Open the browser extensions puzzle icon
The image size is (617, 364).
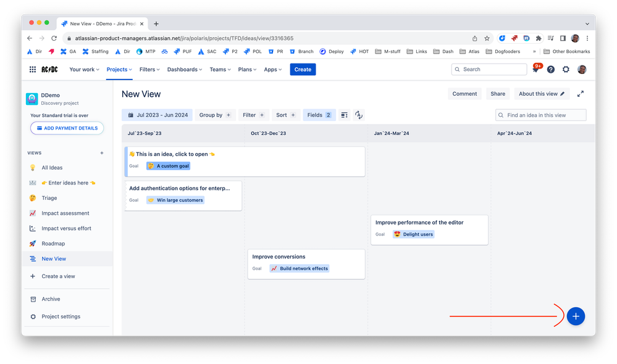click(x=539, y=38)
